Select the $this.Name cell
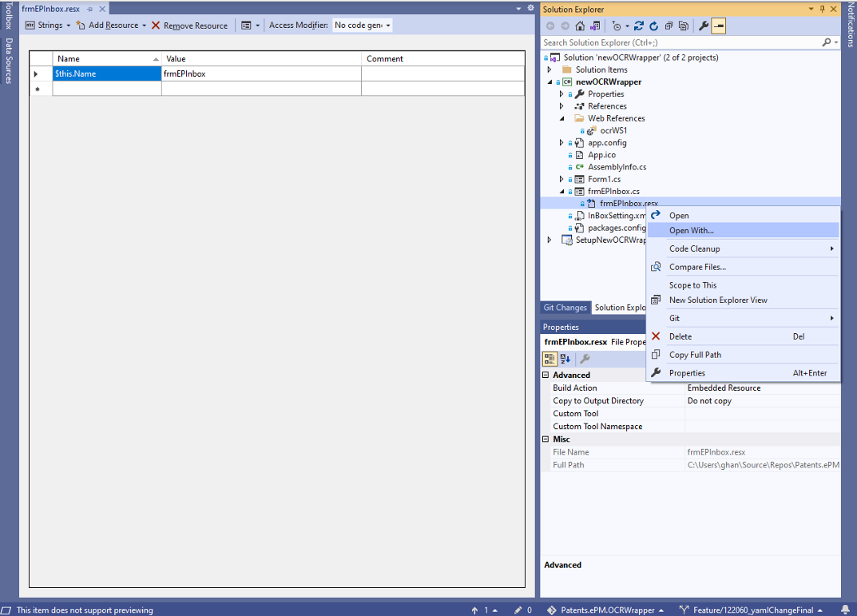Viewport: 857px width, 616px height. (x=106, y=74)
